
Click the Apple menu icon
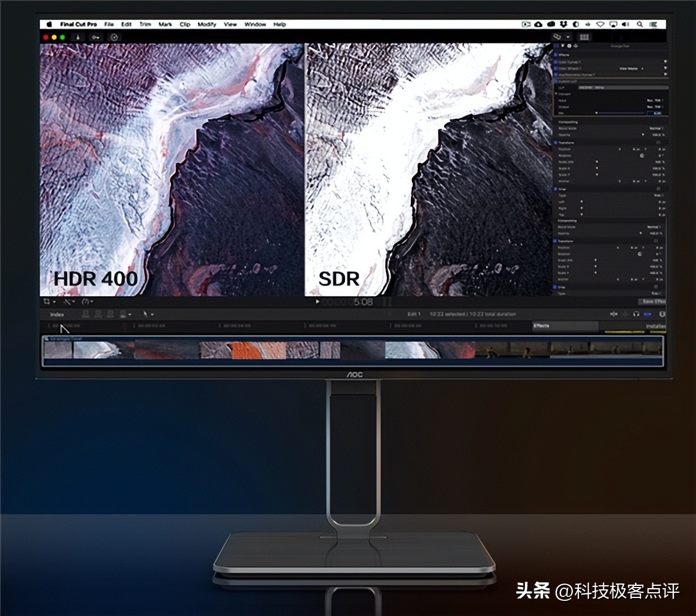(49, 24)
